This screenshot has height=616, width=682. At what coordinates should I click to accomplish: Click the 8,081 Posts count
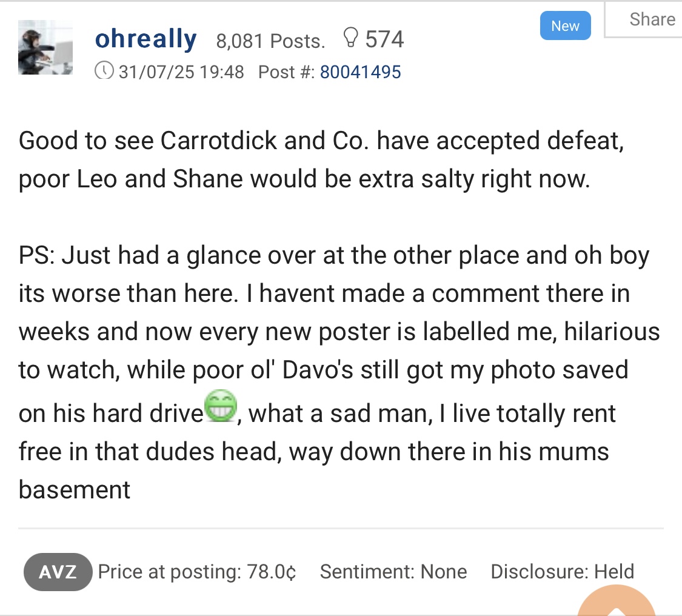270,41
